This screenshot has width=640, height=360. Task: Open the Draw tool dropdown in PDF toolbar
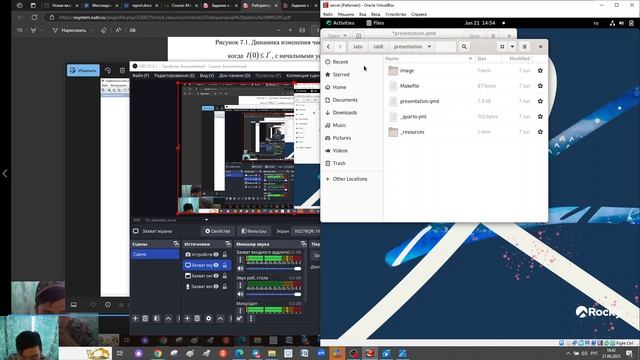tap(92, 30)
